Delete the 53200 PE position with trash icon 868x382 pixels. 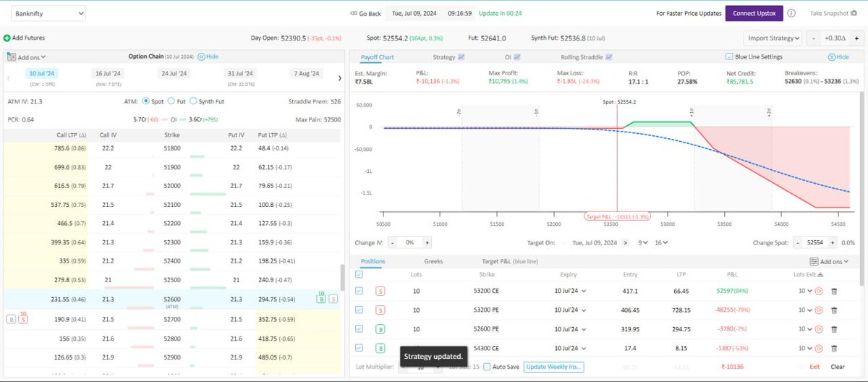[834, 310]
